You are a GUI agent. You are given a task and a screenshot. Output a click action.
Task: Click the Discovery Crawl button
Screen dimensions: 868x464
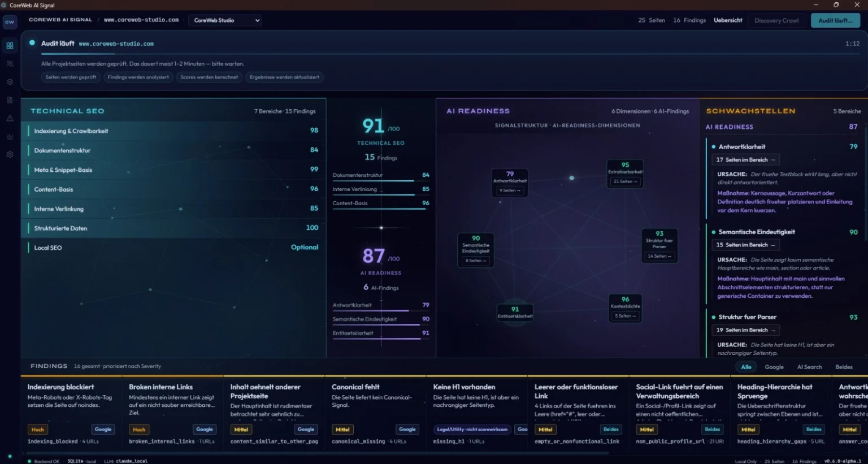(x=776, y=20)
